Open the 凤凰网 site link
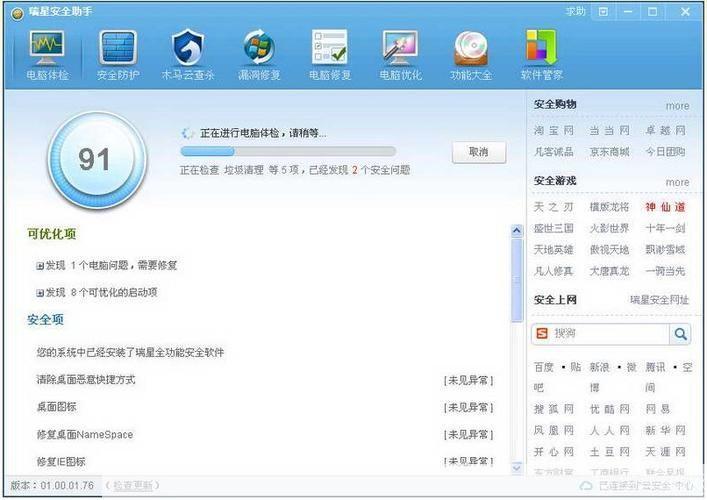This screenshot has width=707, height=500. (x=554, y=431)
